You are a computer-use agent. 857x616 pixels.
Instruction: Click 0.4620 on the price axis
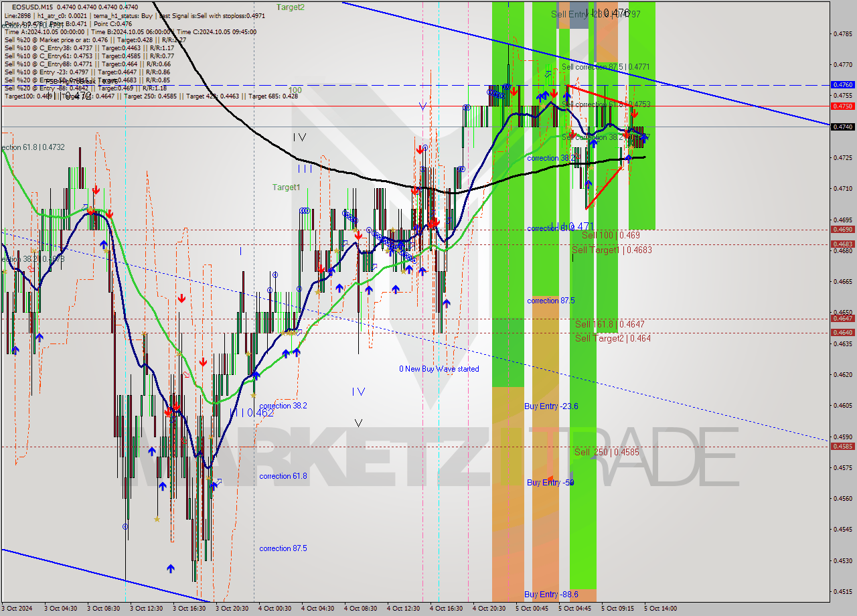click(842, 374)
